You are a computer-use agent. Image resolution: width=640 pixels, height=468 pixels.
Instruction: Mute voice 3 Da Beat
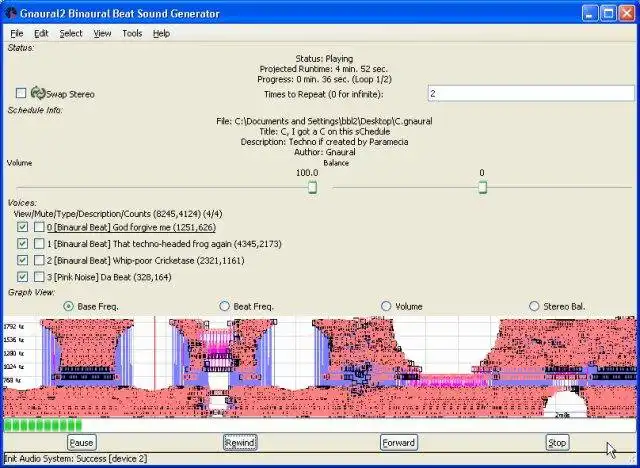[39, 277]
